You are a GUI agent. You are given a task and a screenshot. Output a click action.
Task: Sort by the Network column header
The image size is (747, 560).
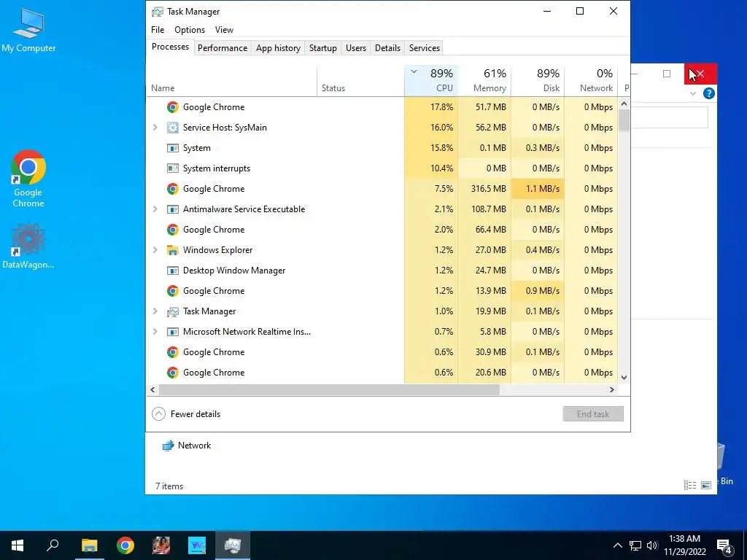click(x=591, y=81)
